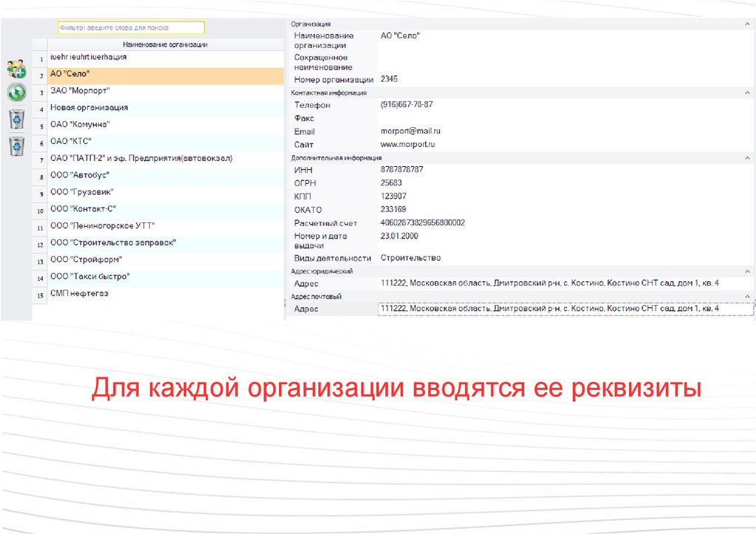This screenshot has width=756, height=534.
Task: Collapse the Организация section
Action: 748,24
